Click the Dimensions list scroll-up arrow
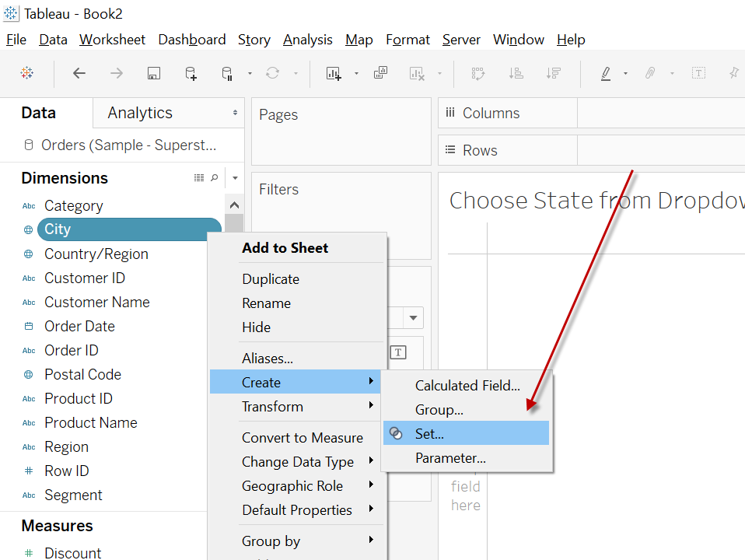The width and height of the screenshot is (745, 560). point(234,205)
